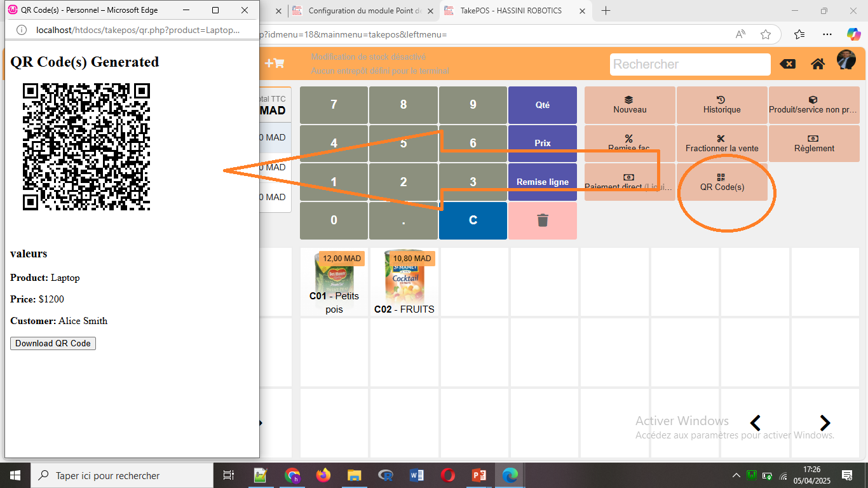
Task: Show hidden system tray icons
Action: 736,475
